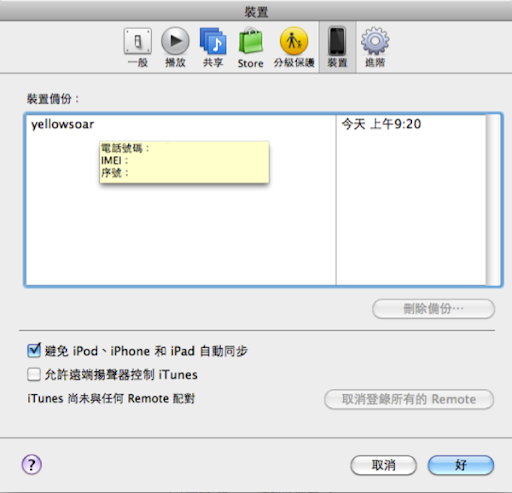Click the purple help question mark button
The height and width of the screenshot is (493, 512).
(x=32, y=464)
